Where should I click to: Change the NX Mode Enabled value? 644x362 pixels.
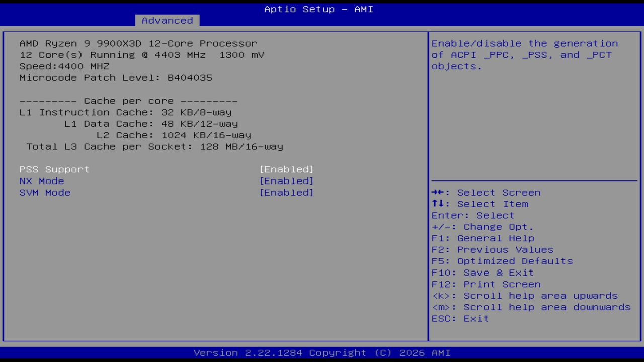pos(286,181)
